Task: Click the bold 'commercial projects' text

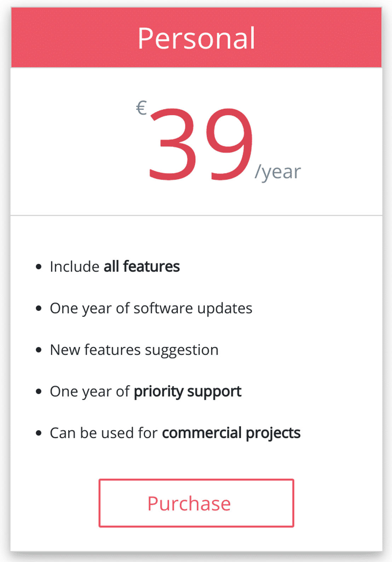Action: 231,433
